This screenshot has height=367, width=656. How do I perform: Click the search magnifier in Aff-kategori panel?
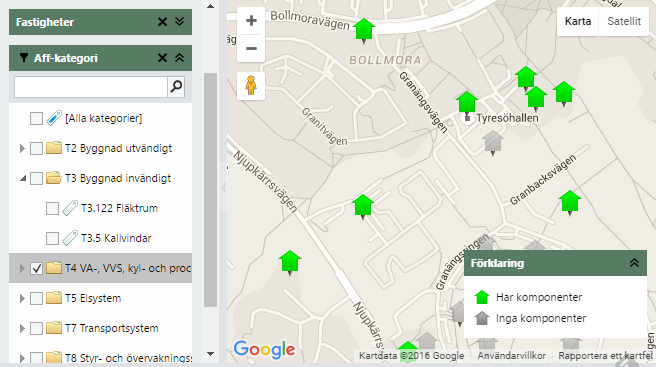click(176, 87)
